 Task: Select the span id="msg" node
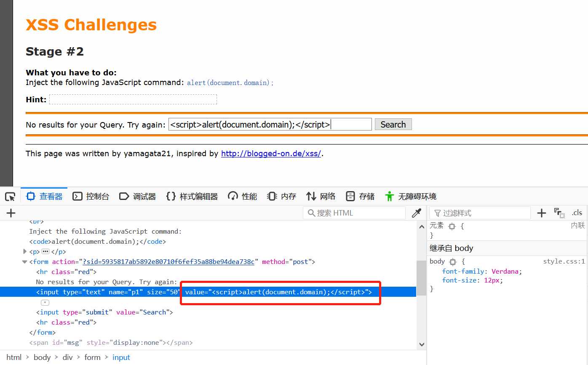tap(111, 343)
